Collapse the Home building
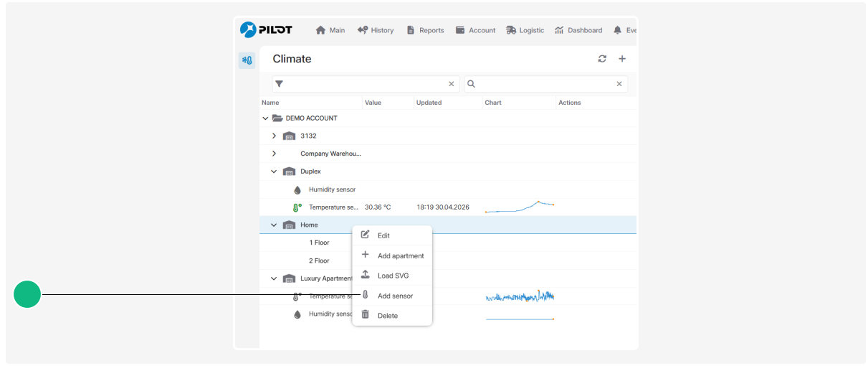Screen dimensions: 868x366 click(x=274, y=225)
